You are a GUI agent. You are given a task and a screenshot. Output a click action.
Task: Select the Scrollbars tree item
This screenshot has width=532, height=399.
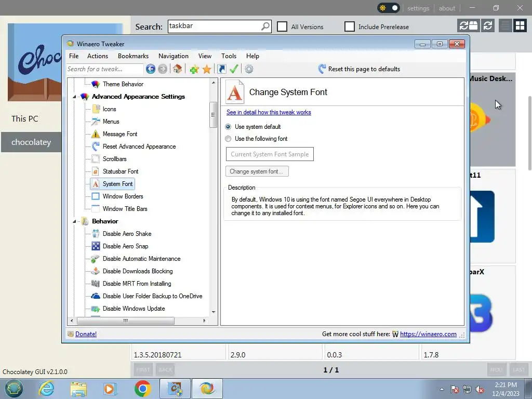(114, 159)
